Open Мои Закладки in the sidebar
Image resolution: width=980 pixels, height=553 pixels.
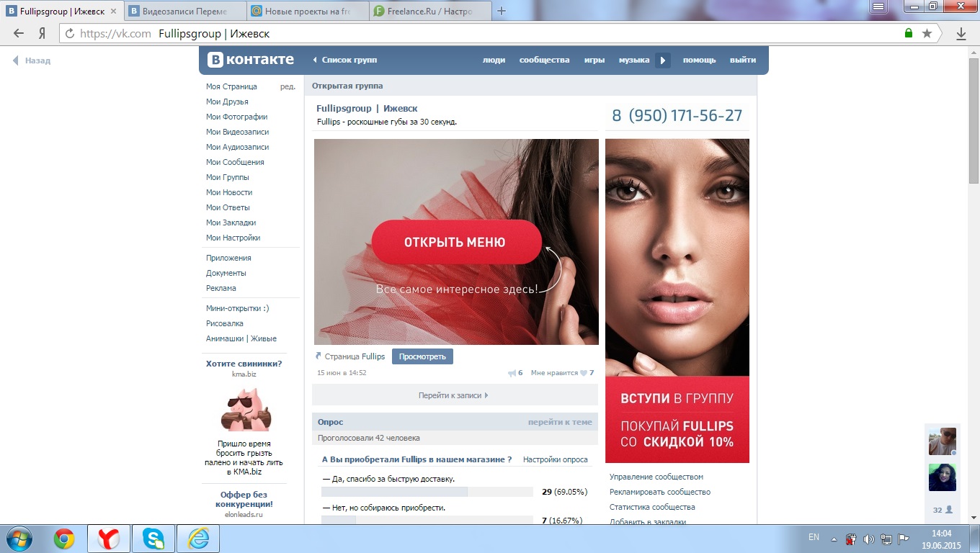click(x=231, y=222)
